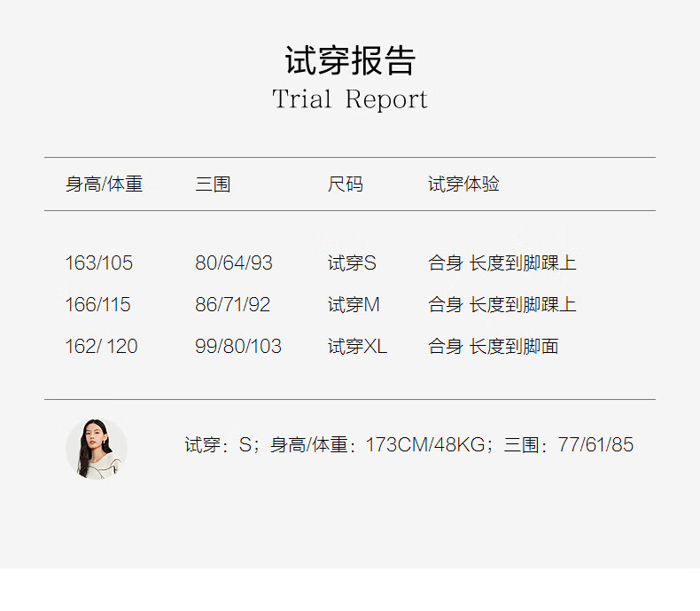The image size is (700, 611).
Task: Click the 合身 长度到脚面 review
Action: click(x=494, y=346)
